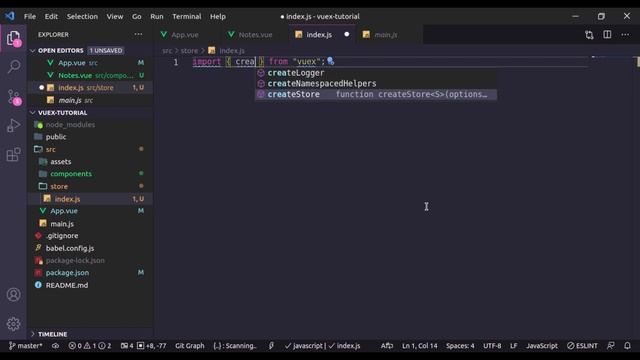
Task: Open errors and warnings problems indicator
Action: click(90, 346)
